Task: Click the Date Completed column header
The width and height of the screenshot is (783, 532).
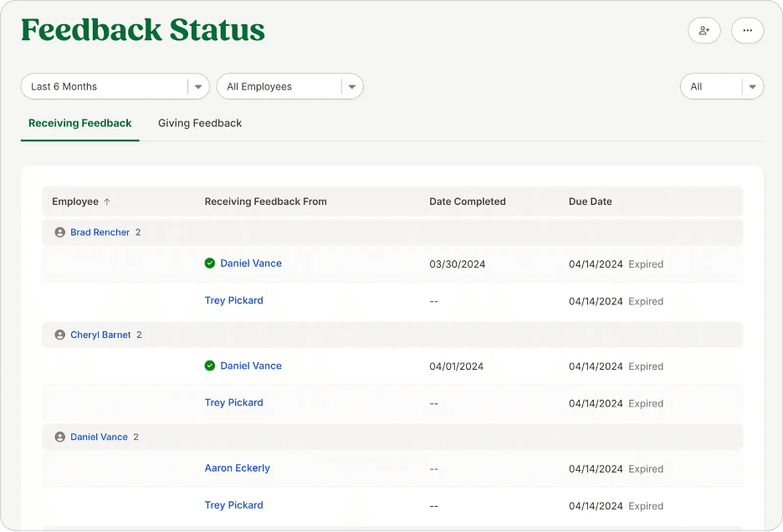Action: click(467, 202)
